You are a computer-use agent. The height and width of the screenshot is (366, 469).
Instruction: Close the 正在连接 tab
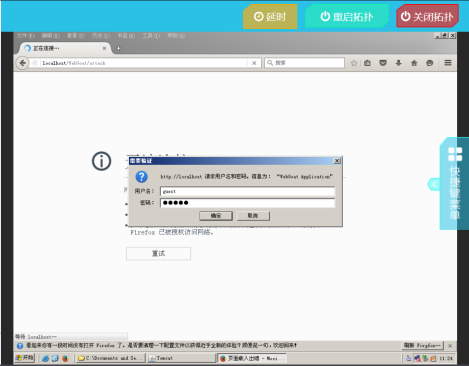(104, 48)
